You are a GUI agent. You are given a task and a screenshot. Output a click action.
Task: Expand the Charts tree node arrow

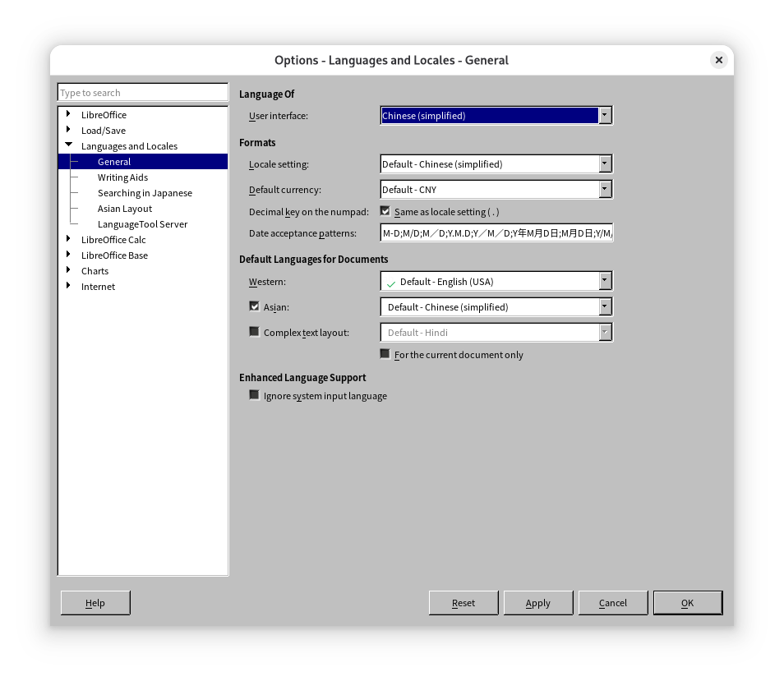click(x=68, y=269)
